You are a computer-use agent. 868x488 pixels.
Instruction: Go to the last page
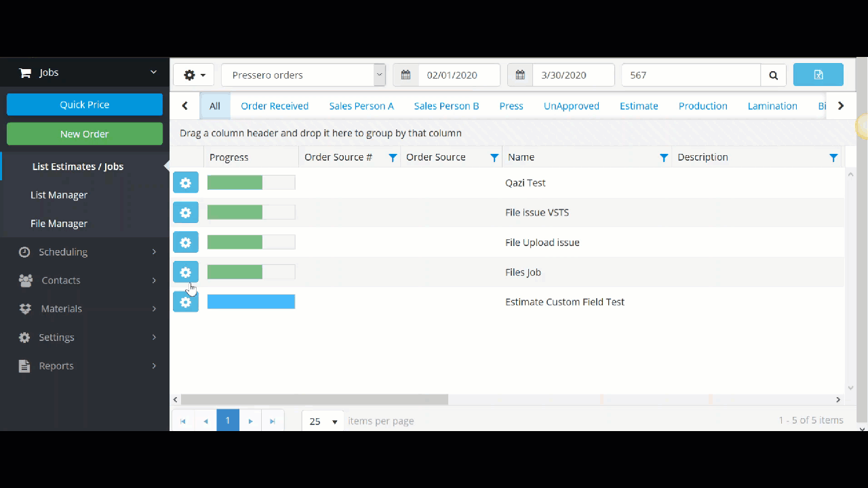[x=273, y=421]
